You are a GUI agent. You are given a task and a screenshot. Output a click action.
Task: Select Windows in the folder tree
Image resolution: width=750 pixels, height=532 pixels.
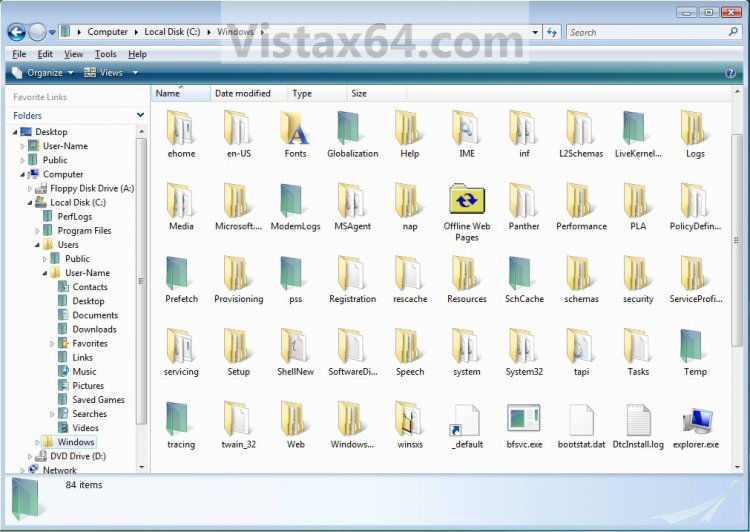[76, 442]
